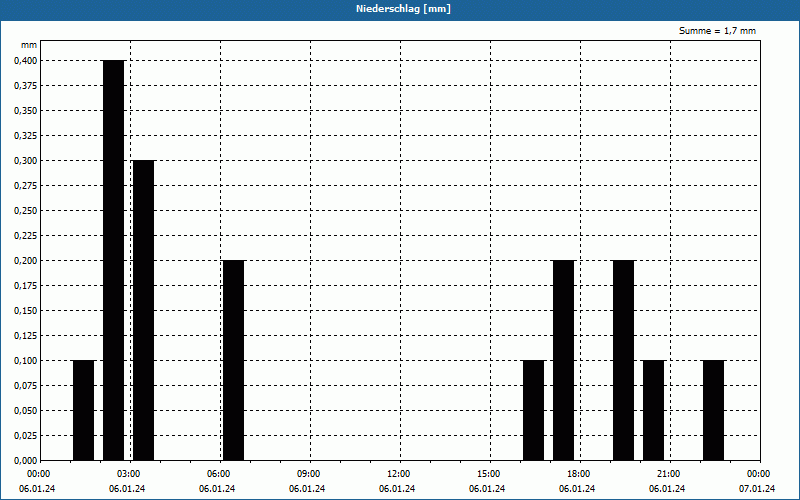The height and width of the screenshot is (500, 800).
Task: Click the bar reaching 0,300 mm
Action: coord(143,310)
